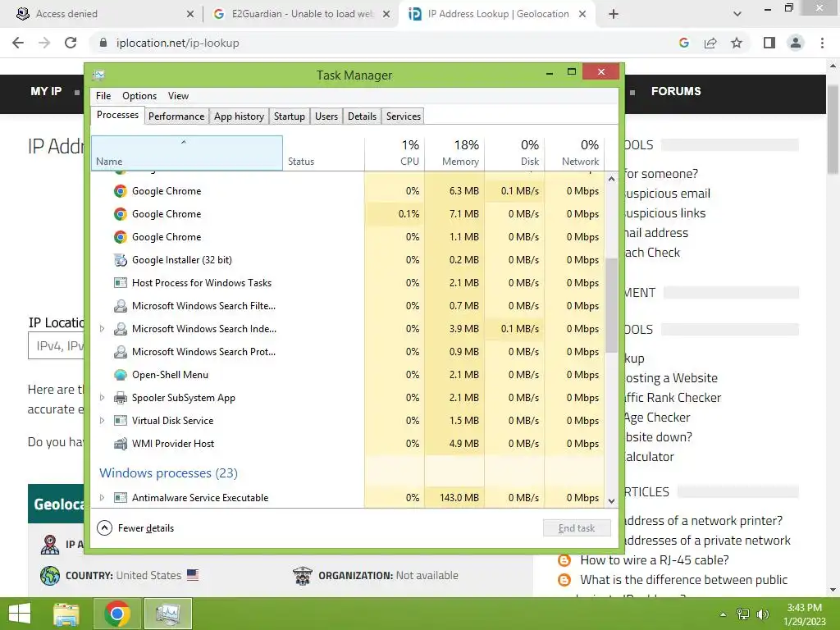Click the network icon in system tray
840x630 pixels.
click(x=743, y=614)
